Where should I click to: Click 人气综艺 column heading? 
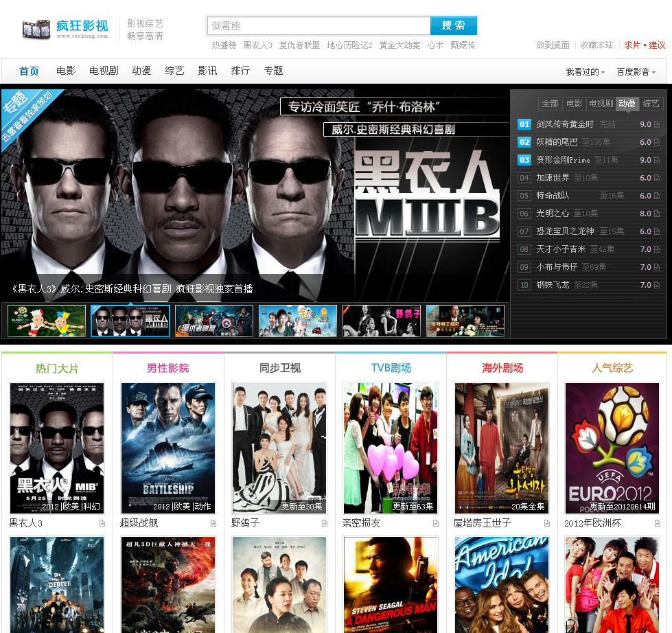(612, 368)
